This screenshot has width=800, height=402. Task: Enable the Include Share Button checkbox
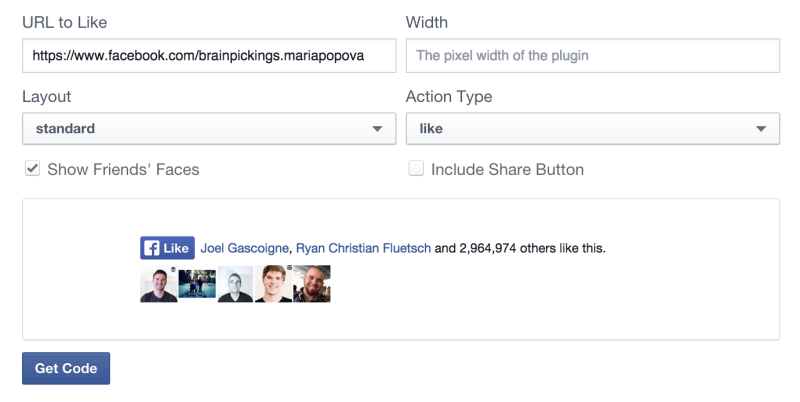pyautogui.click(x=416, y=168)
